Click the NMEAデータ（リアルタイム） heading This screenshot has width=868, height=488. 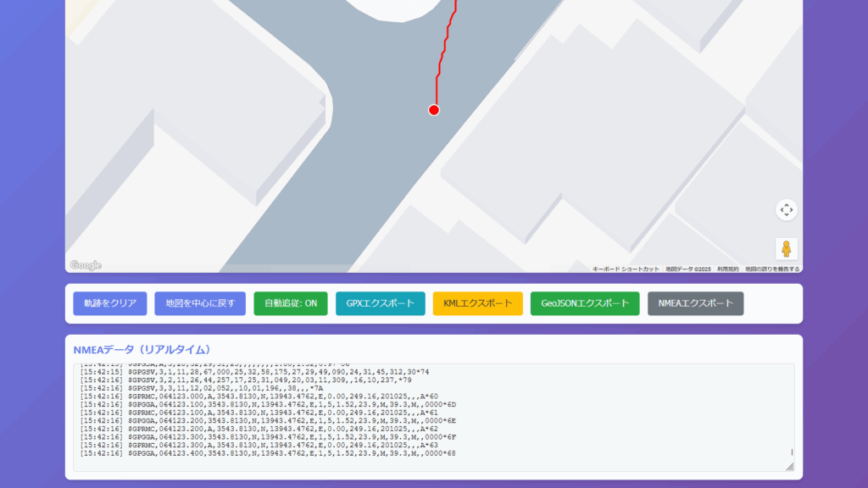coord(142,349)
